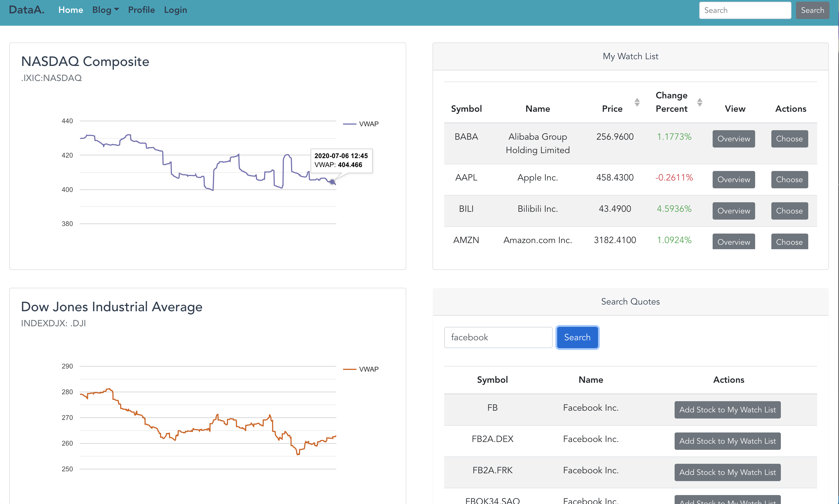The image size is (839, 504).
Task: Click the Symbol header in watch list
Action: coord(466,109)
